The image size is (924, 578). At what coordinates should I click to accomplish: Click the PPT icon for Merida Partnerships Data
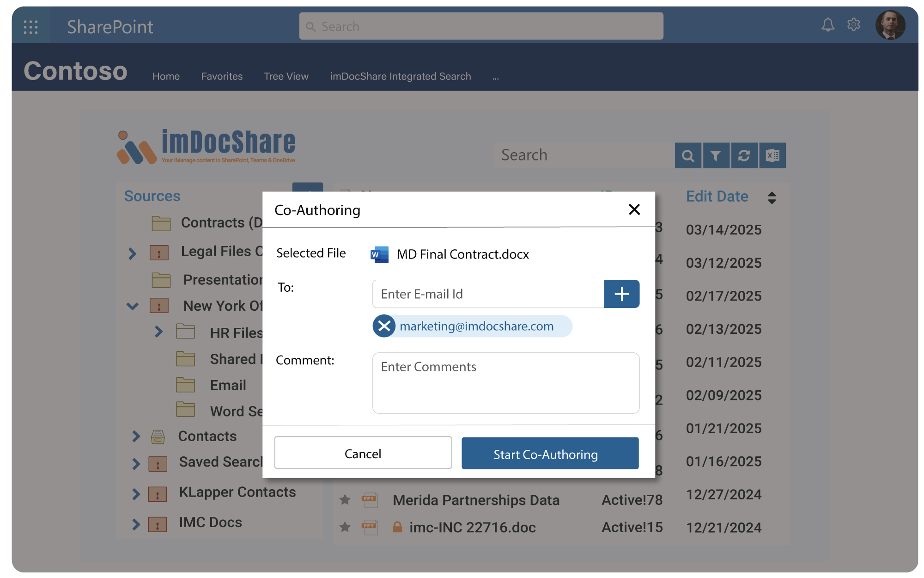pos(370,500)
